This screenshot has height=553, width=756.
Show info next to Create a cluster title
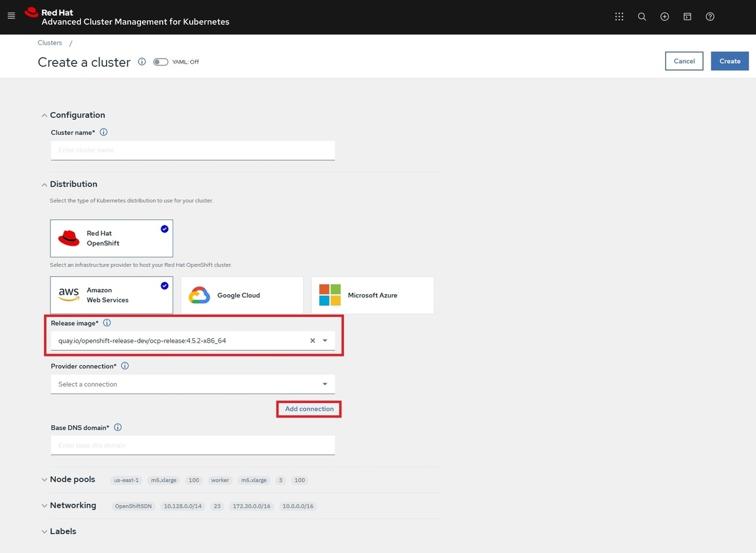click(x=142, y=62)
